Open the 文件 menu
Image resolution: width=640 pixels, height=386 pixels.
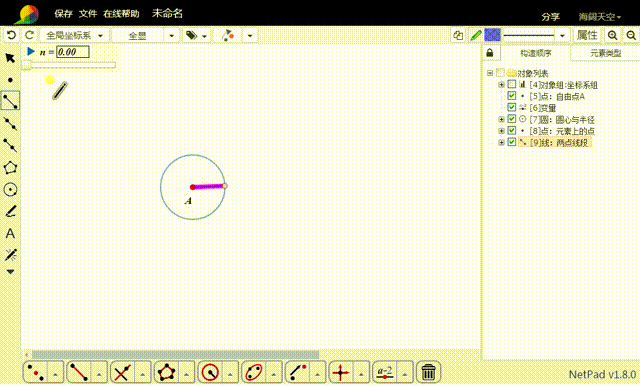[x=88, y=14]
